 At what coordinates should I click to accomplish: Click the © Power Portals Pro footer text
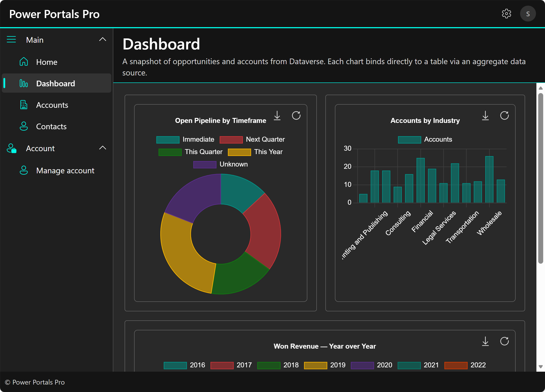point(35,382)
